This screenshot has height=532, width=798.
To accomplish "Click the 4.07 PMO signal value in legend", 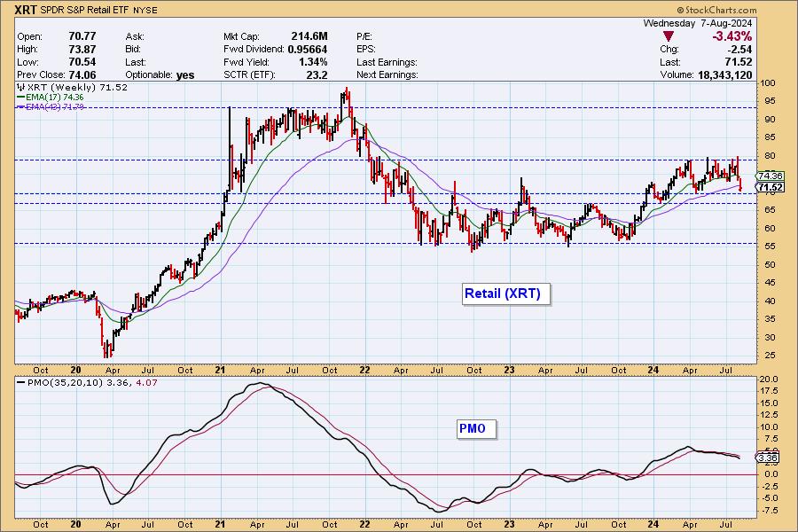I will [x=146, y=382].
